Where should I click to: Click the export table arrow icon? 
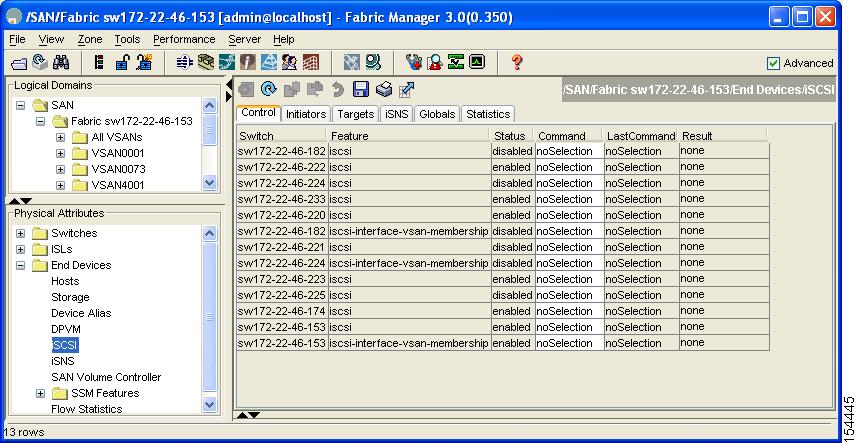[406, 89]
